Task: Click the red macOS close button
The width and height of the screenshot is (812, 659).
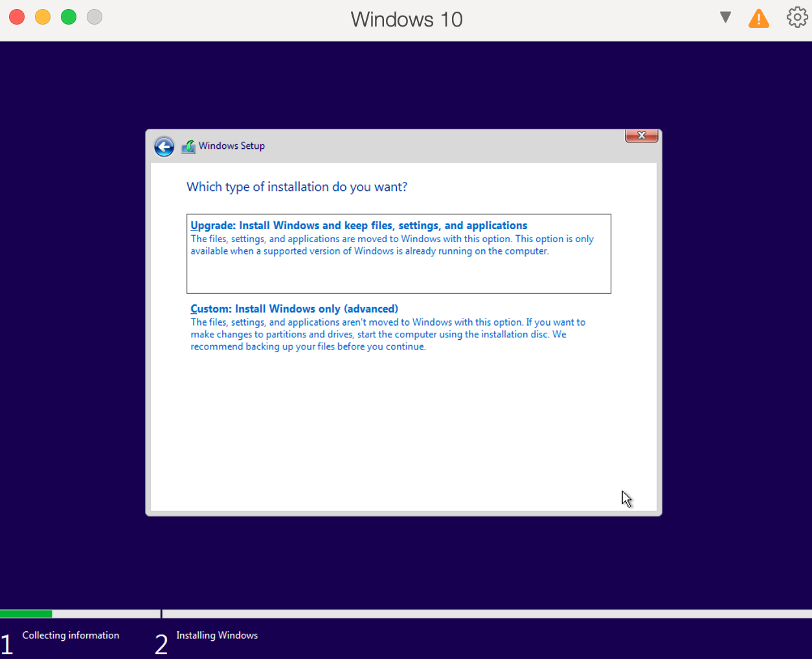Action: (x=17, y=17)
